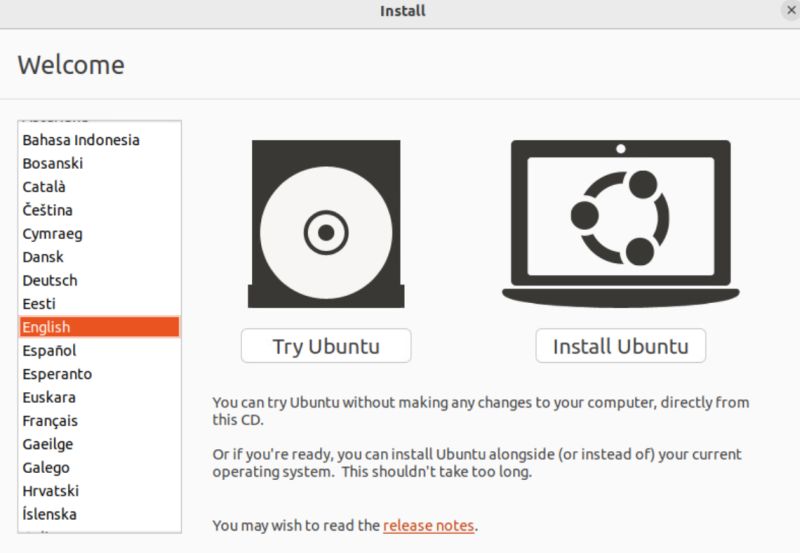Screen dimensions: 800x553
Task: Select Eesti in the list
Action: tap(99, 304)
